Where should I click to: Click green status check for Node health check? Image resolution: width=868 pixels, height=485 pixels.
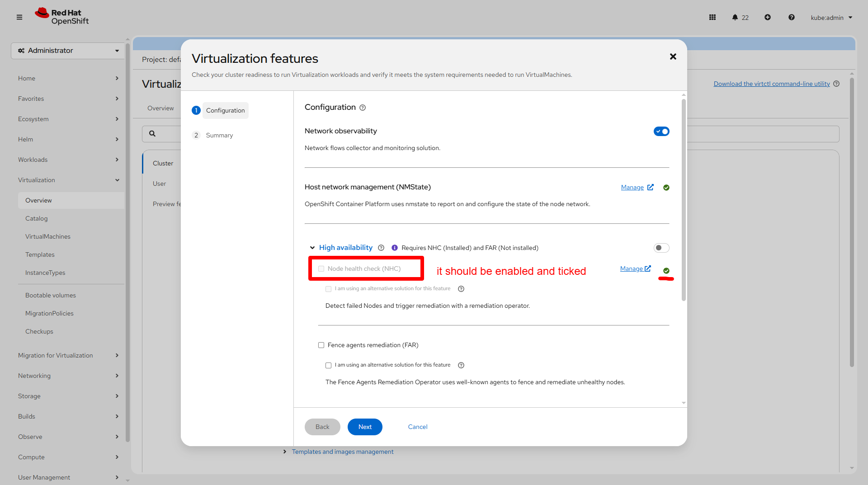pos(666,271)
